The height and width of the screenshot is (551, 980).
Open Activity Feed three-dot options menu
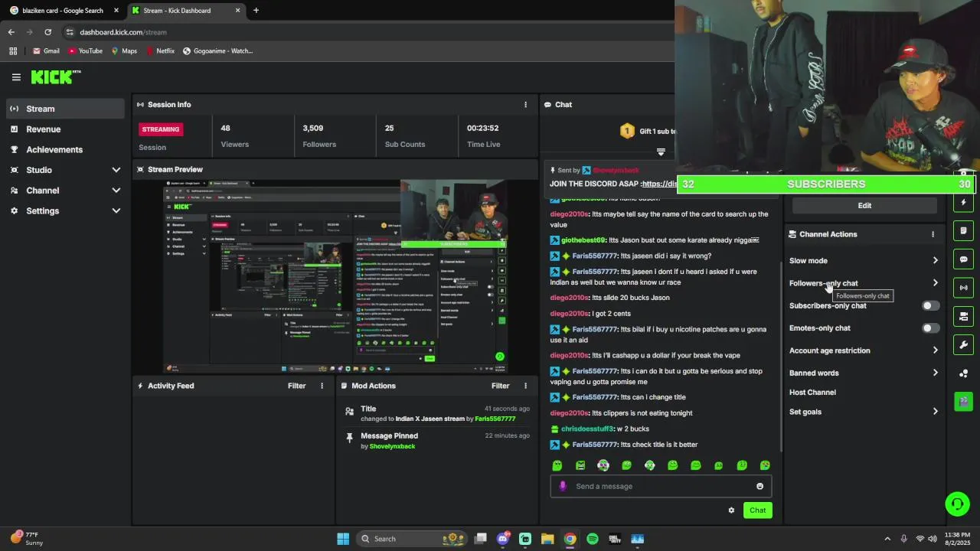click(x=322, y=386)
